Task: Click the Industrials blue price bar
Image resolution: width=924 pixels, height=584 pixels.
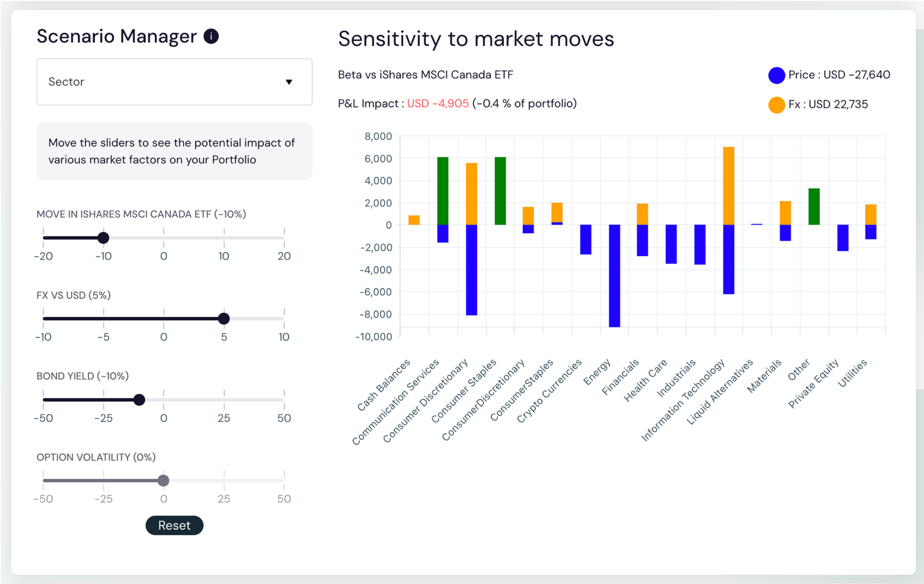Action: click(x=700, y=244)
